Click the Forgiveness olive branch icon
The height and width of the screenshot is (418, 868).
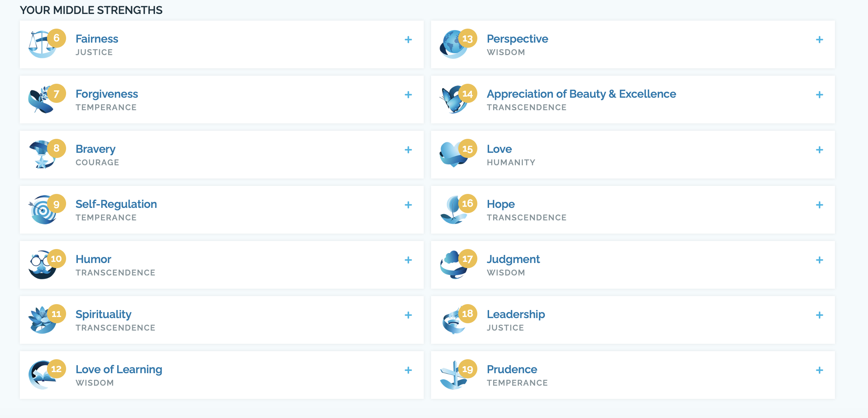pyautogui.click(x=40, y=101)
